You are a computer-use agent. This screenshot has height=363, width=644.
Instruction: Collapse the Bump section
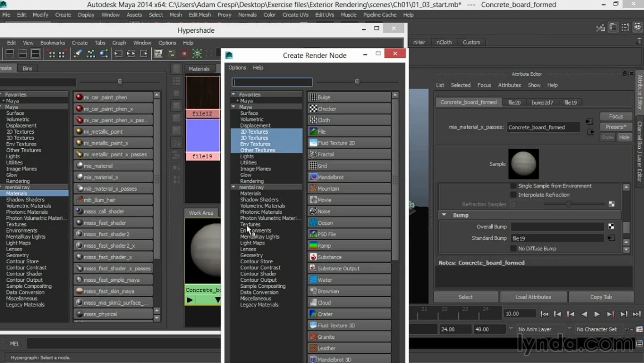click(444, 215)
